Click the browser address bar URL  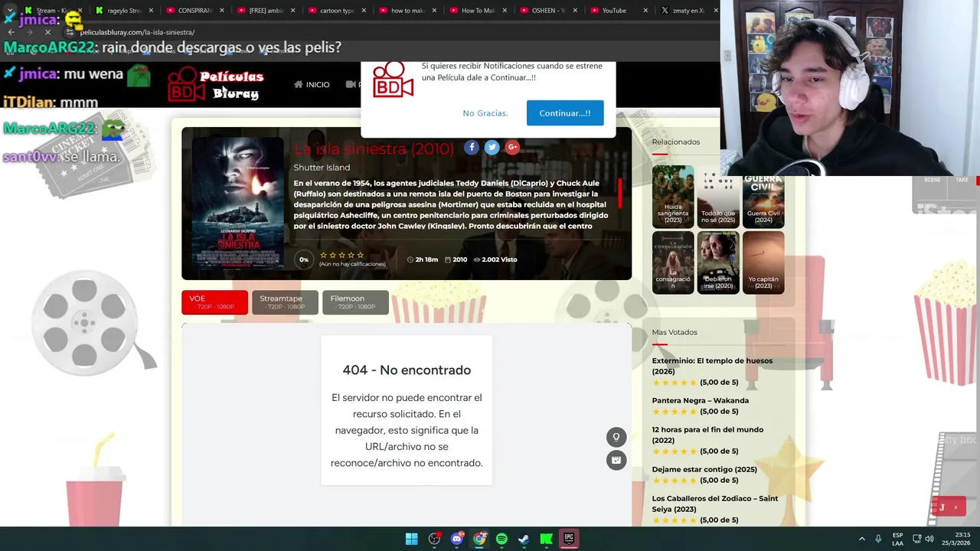click(138, 32)
